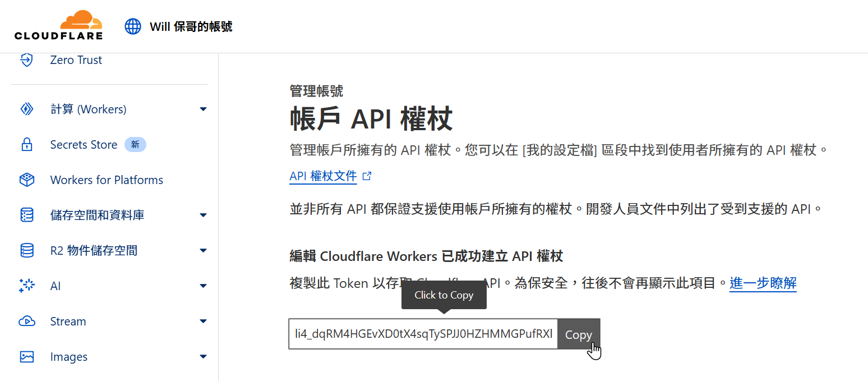Click the 儲存空間和資料庫 sidebar label
Viewport: 868px width, 381px height.
coord(98,215)
